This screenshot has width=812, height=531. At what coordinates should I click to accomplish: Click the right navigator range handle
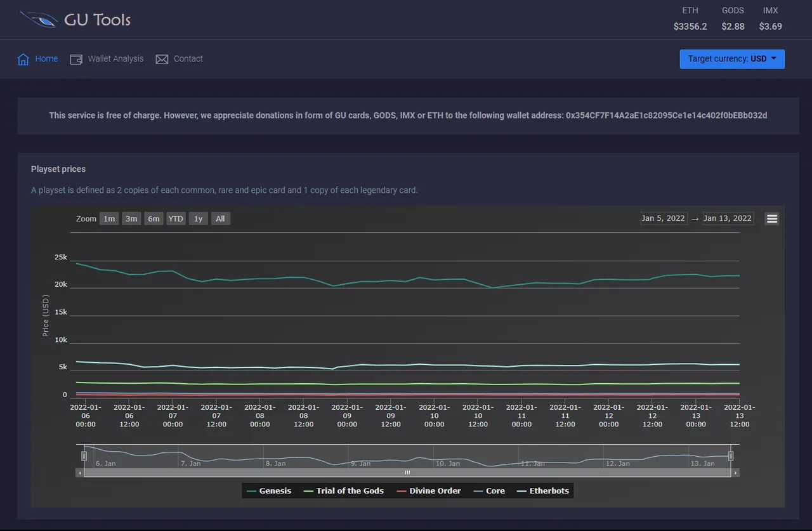click(731, 456)
